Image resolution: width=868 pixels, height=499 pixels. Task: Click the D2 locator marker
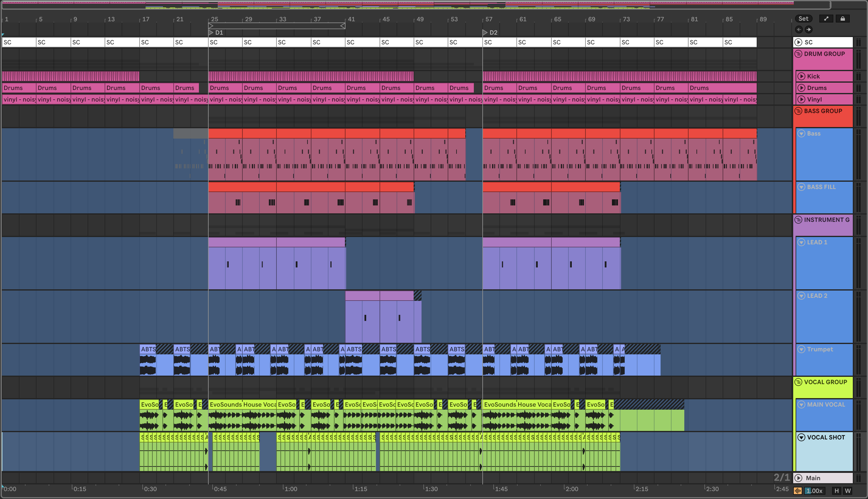pos(485,33)
